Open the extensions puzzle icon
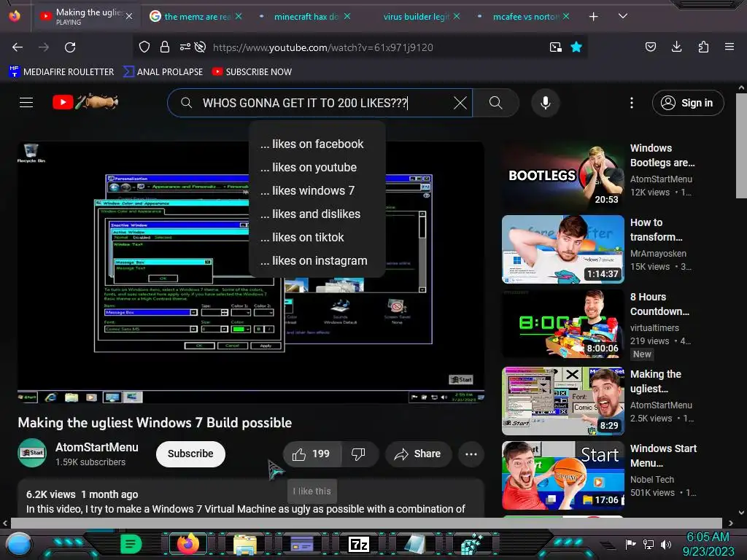The width and height of the screenshot is (747, 560). [703, 47]
